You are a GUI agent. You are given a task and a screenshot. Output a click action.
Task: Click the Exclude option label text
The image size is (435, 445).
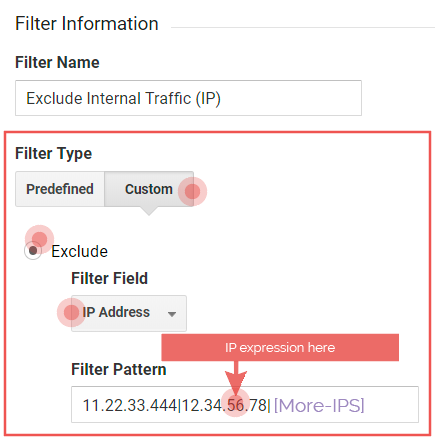tap(79, 251)
